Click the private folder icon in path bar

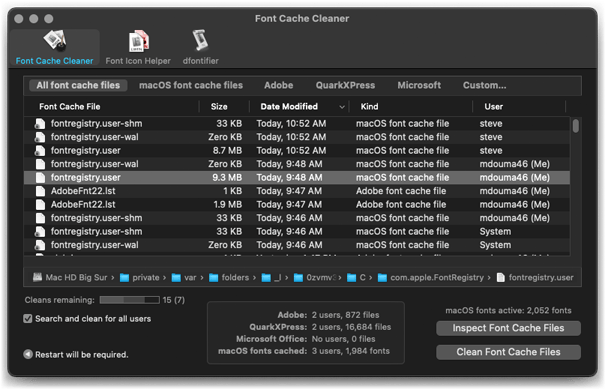click(124, 277)
